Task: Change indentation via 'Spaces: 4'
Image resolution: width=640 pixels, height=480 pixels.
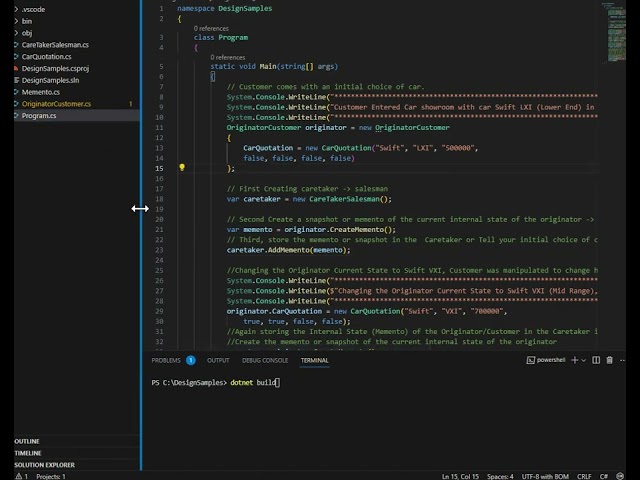Action: point(500,476)
